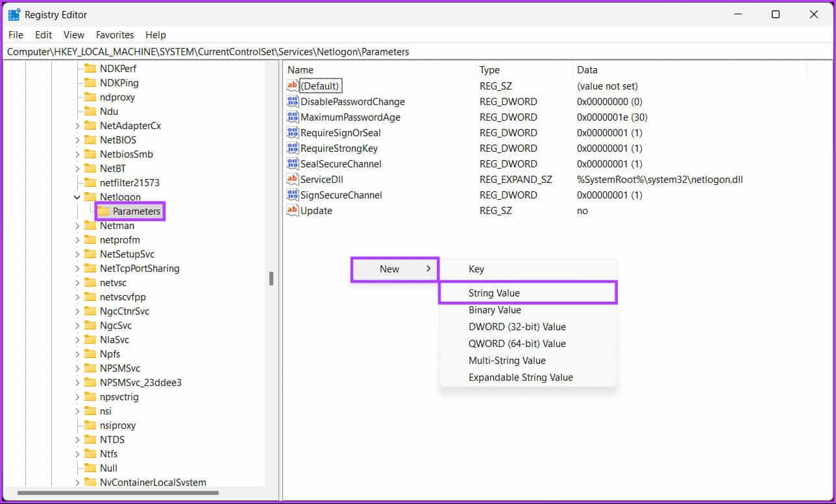Select the NPSMSvc_23ddee3 tree item

141,382
